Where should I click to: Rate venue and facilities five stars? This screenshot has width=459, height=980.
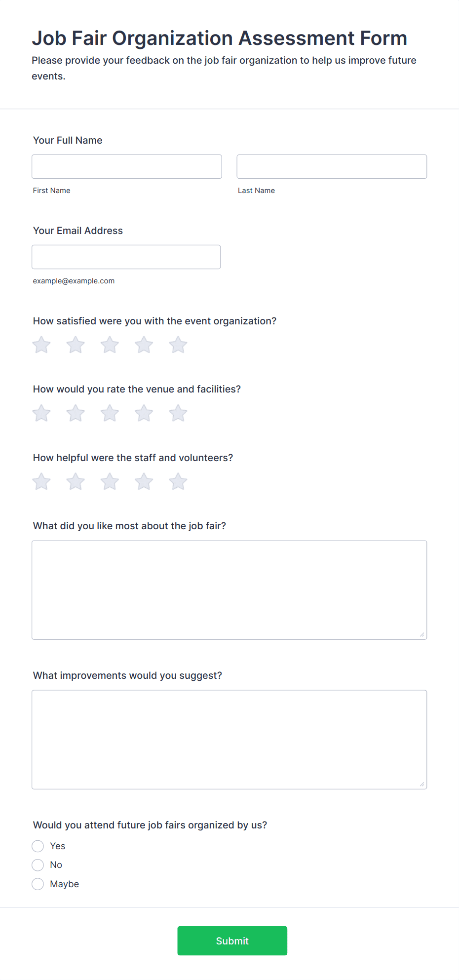[x=178, y=413]
